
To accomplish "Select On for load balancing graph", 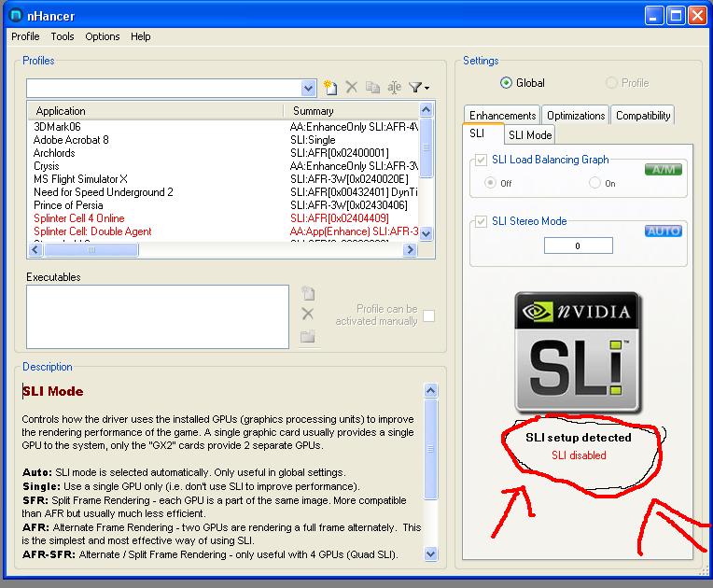I will click(x=594, y=183).
